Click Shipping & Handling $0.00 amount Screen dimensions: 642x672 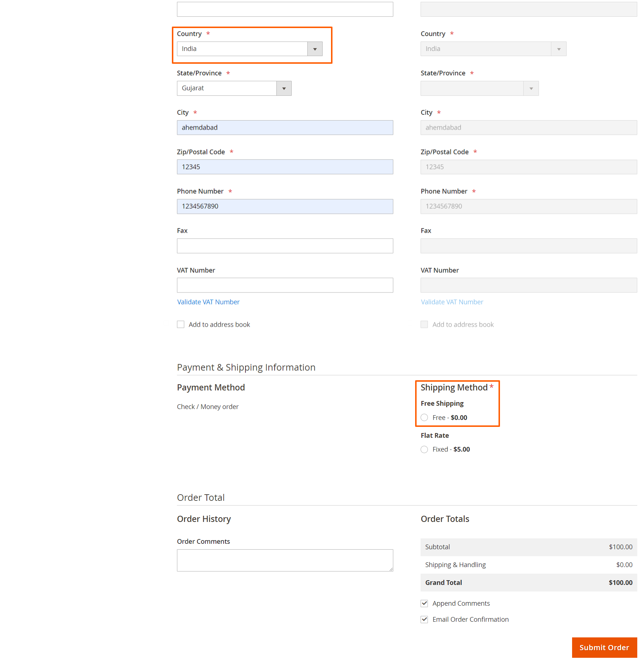(624, 565)
